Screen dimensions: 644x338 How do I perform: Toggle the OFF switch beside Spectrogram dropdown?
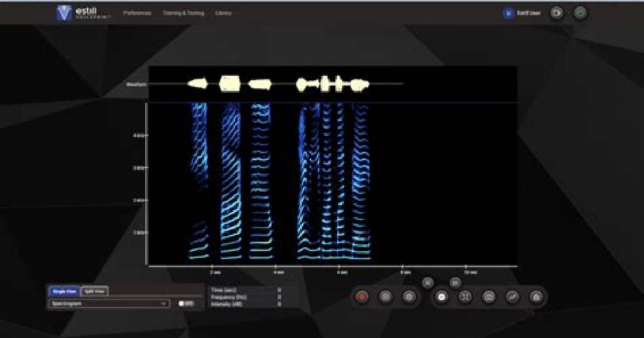tap(186, 304)
